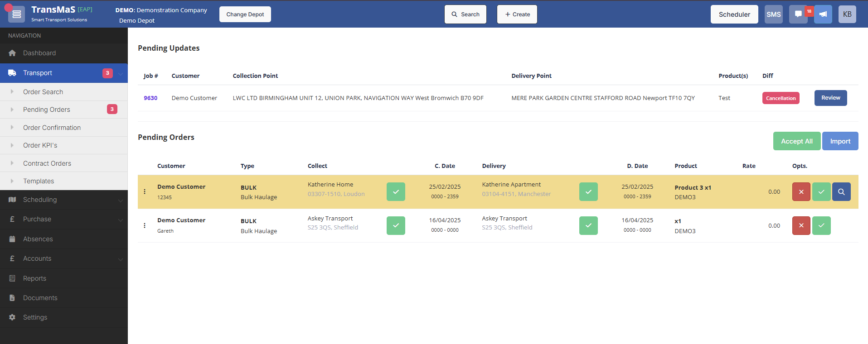This screenshot has height=344, width=868.
Task: Open Order Confirmation submenu item
Action: 64,128
